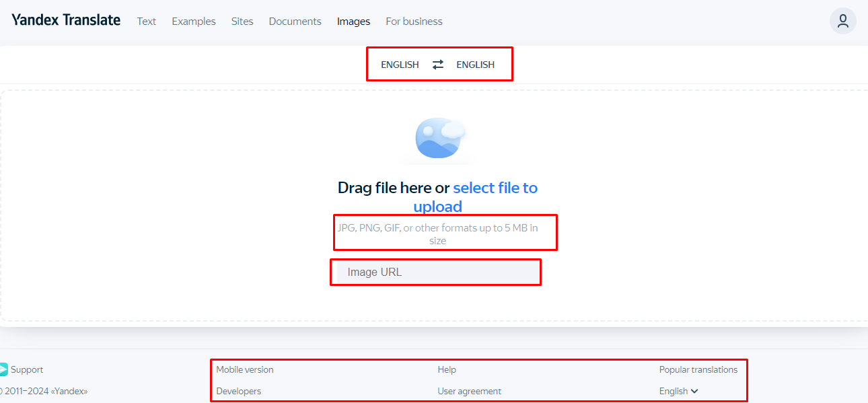Screen dimensions: 868x403
Task: Click 'select file to upload' link
Action: click(x=495, y=188)
